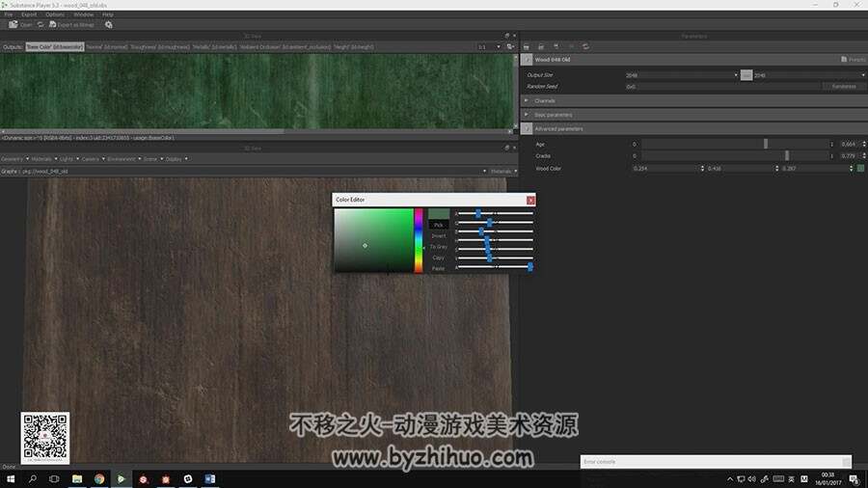Collapse the Wood 048 Old section

click(x=527, y=59)
